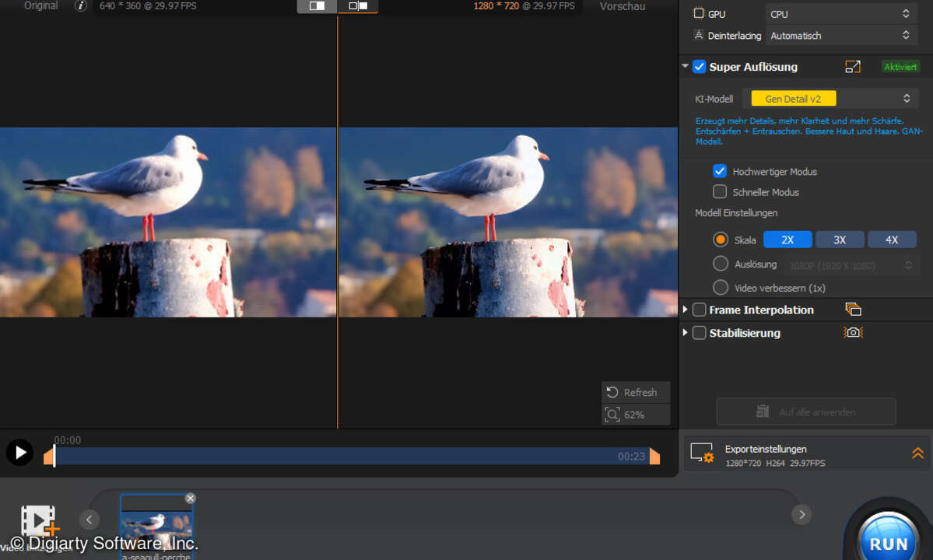Image resolution: width=933 pixels, height=560 pixels.
Task: Click the zoom magnifier icon at 62%
Action: (612, 415)
